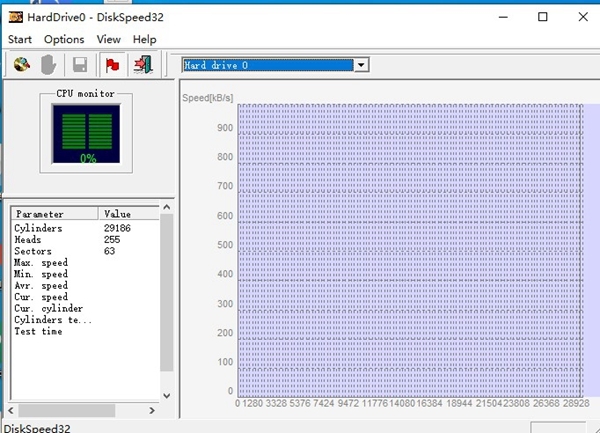Click the vertical scrollbar thumb in parameter list

pos(166,292)
